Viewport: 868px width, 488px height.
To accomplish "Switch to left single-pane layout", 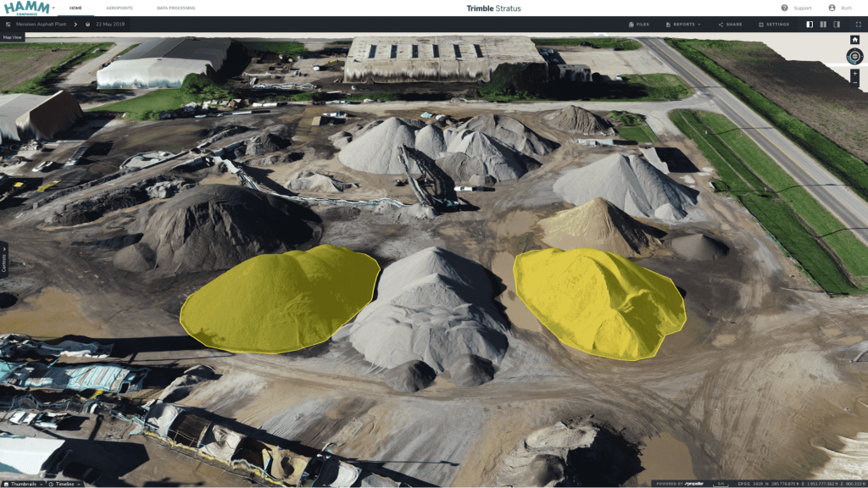I will [x=810, y=25].
